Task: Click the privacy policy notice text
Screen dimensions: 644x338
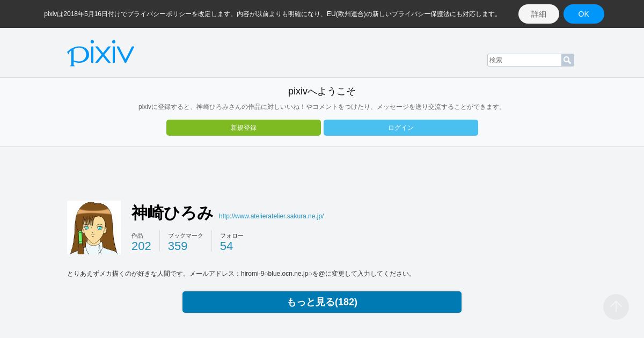Action: [x=273, y=14]
